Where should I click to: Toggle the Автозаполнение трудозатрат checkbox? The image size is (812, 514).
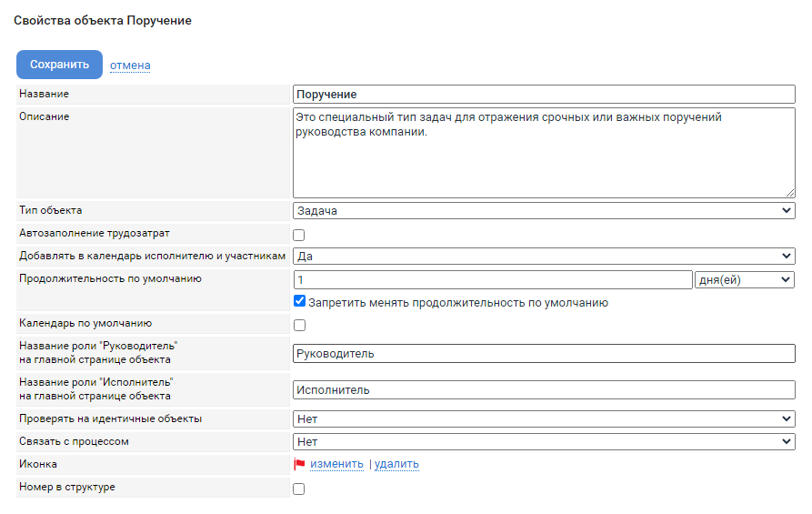click(x=299, y=236)
